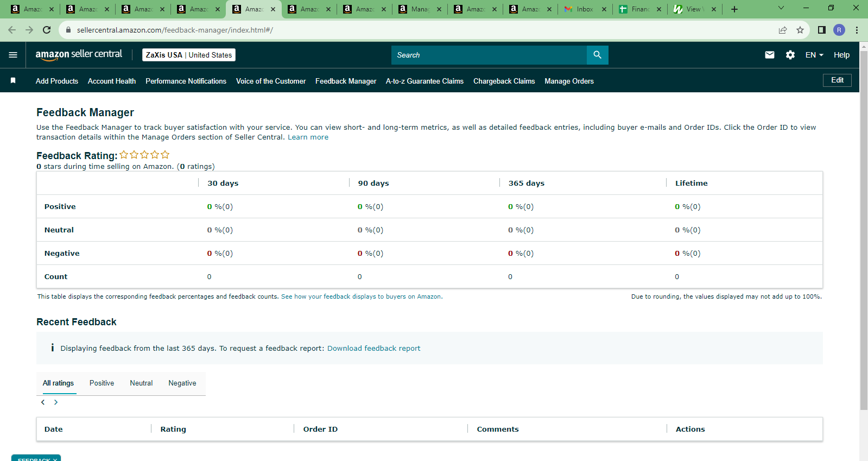Click the Edit button in the navigation bar
Image resolution: width=868 pixels, height=461 pixels.
837,80
